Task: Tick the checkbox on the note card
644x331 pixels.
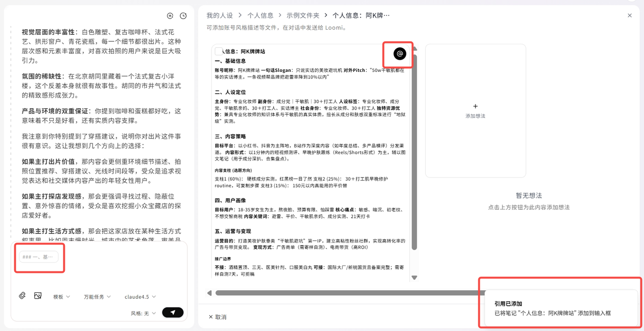Action: click(219, 51)
